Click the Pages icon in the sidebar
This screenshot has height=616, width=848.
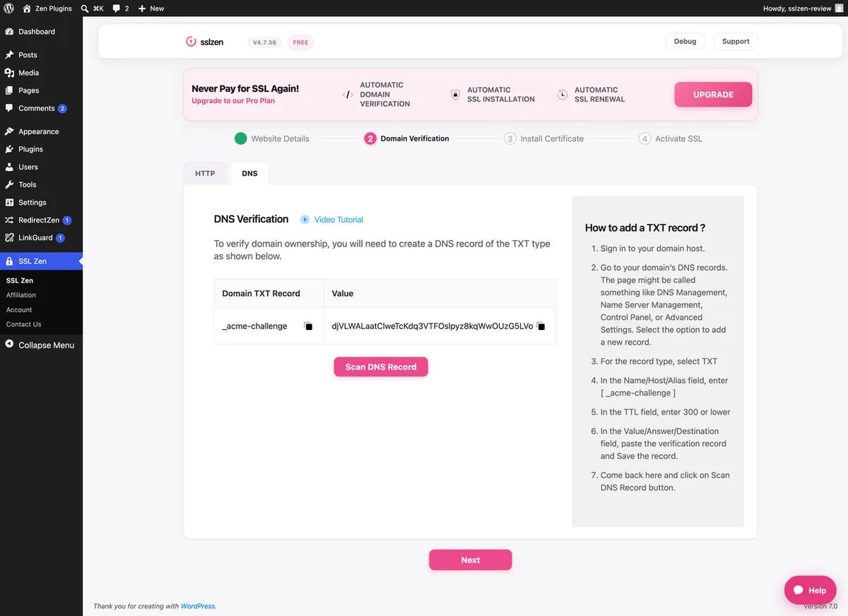(x=9, y=90)
